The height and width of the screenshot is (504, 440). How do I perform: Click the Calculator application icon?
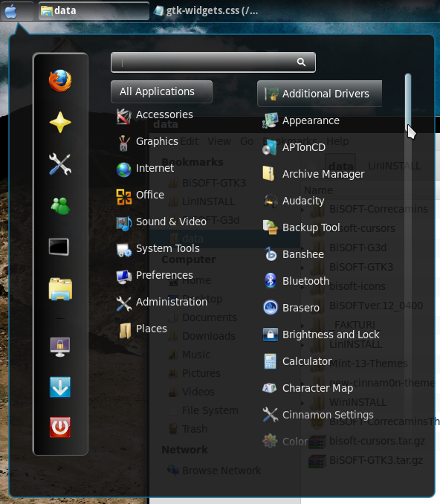pyautogui.click(x=270, y=361)
